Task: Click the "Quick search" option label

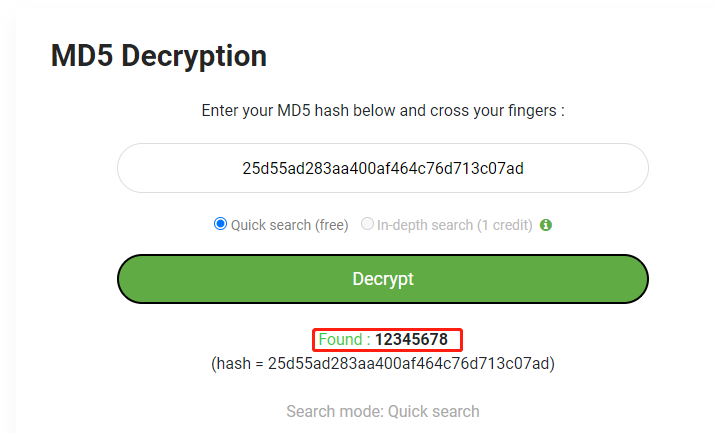Action: (270, 225)
